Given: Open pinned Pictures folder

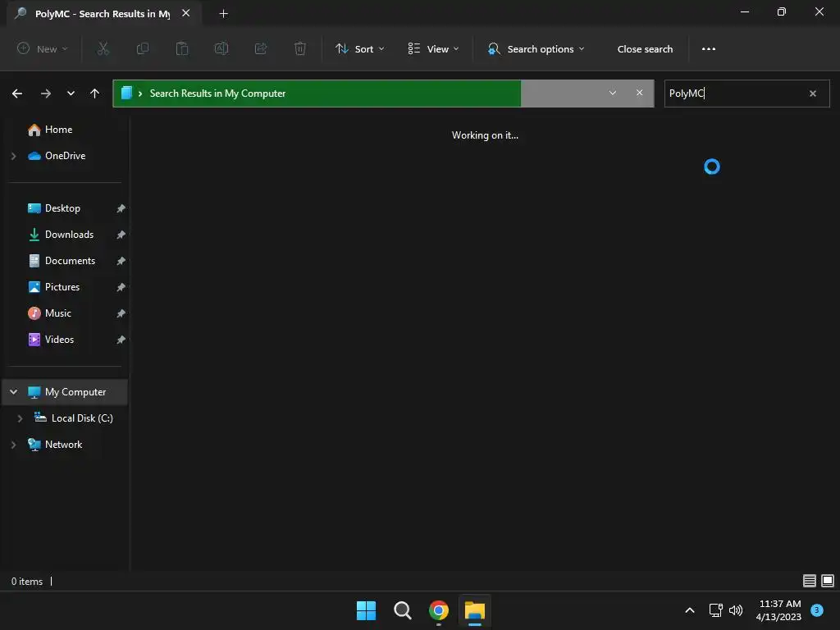Looking at the screenshot, I should pos(53,286).
